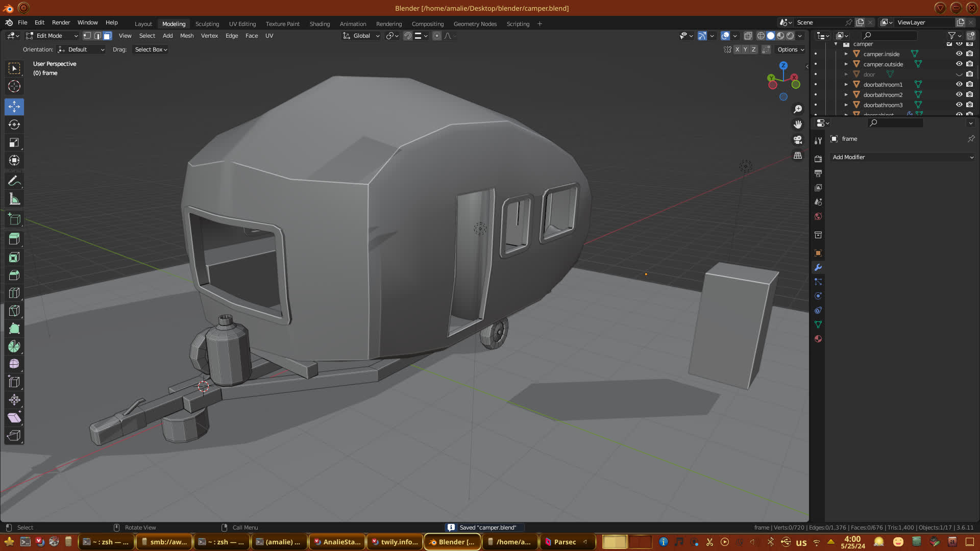Switch to the Sculpting workspace tab
The image size is (980, 551).
point(207,24)
